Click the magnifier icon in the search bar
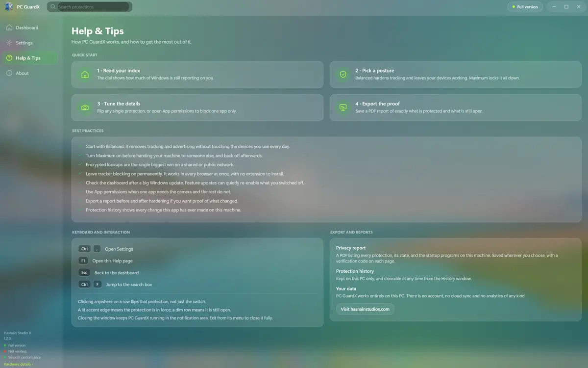 pos(53,7)
